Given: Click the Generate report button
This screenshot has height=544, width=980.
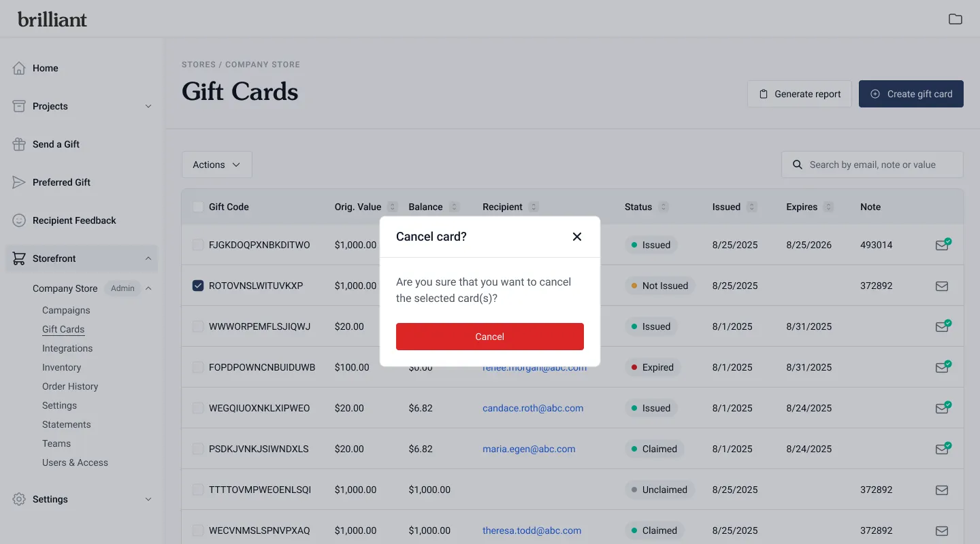Looking at the screenshot, I should click(800, 94).
